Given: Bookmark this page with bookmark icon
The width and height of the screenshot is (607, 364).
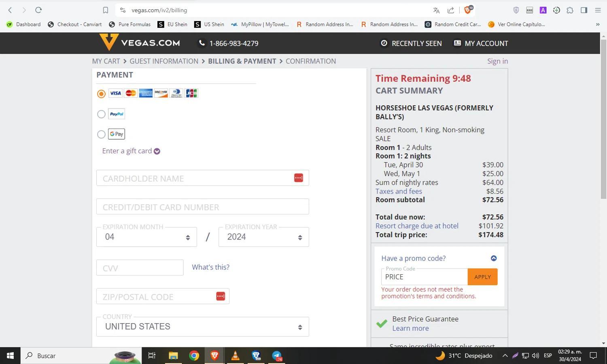Looking at the screenshot, I should (x=106, y=10).
